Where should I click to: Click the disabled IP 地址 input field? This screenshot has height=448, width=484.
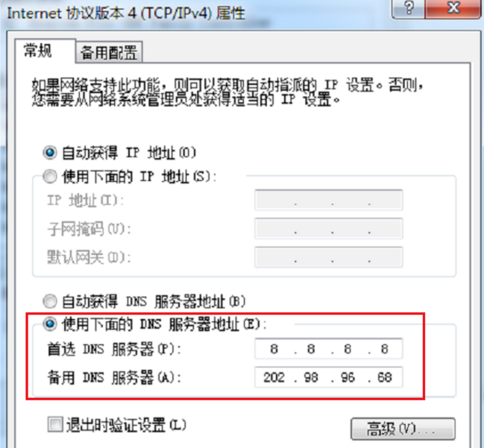click(328, 200)
